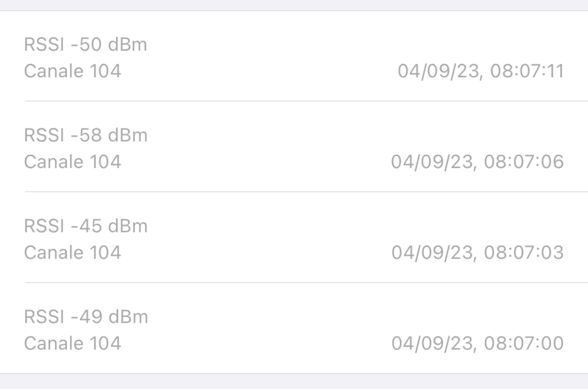This screenshot has width=588, height=389.
Task: Select the RSSI -58 dBm reading
Action: click(86, 135)
